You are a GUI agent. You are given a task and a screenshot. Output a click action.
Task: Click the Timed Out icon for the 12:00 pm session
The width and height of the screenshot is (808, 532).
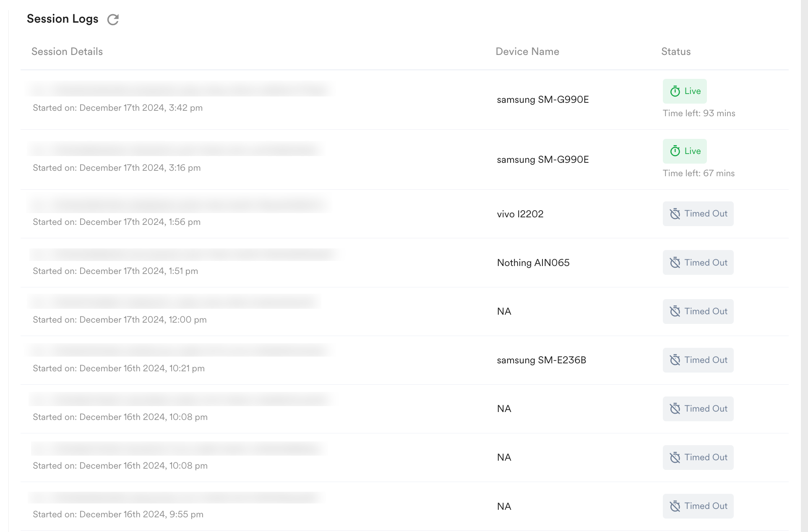tap(675, 311)
